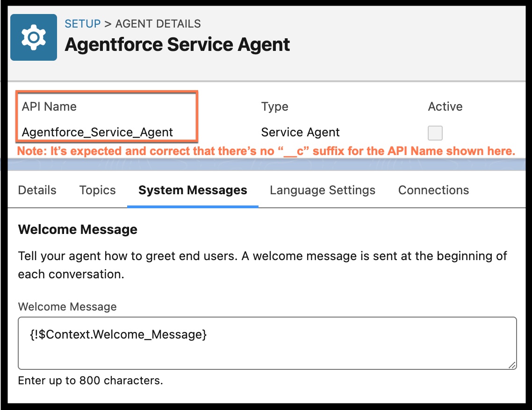The width and height of the screenshot is (532, 410).
Task: Click the 'Enter up to 800 characters' hint
Action: coord(90,381)
